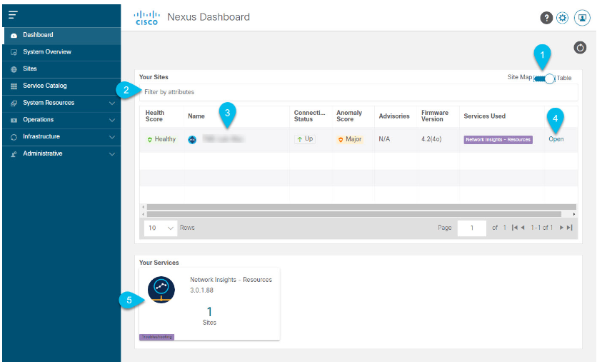Toggle Site Map / Table view switch
Screen dimensions: 597x364
pyautogui.click(x=544, y=79)
